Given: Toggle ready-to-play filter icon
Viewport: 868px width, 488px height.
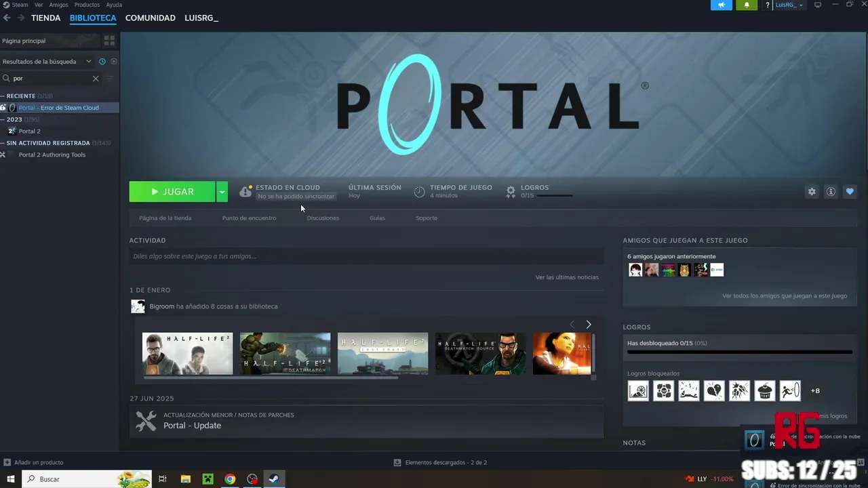Looking at the screenshot, I should click(x=114, y=62).
